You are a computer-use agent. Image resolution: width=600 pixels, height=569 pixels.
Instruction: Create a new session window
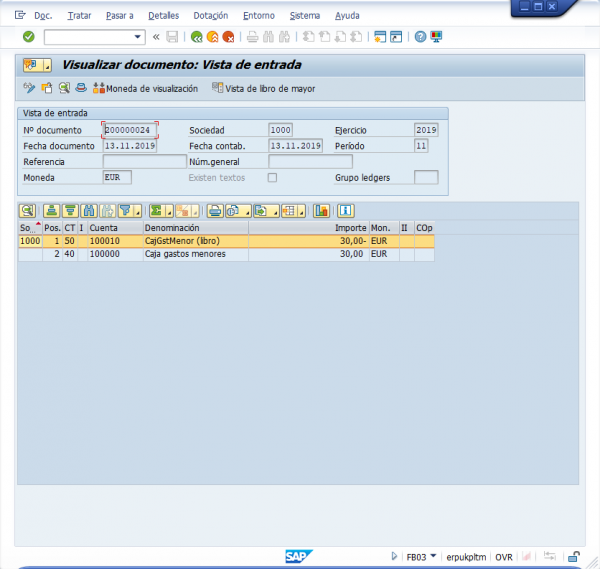pos(380,37)
